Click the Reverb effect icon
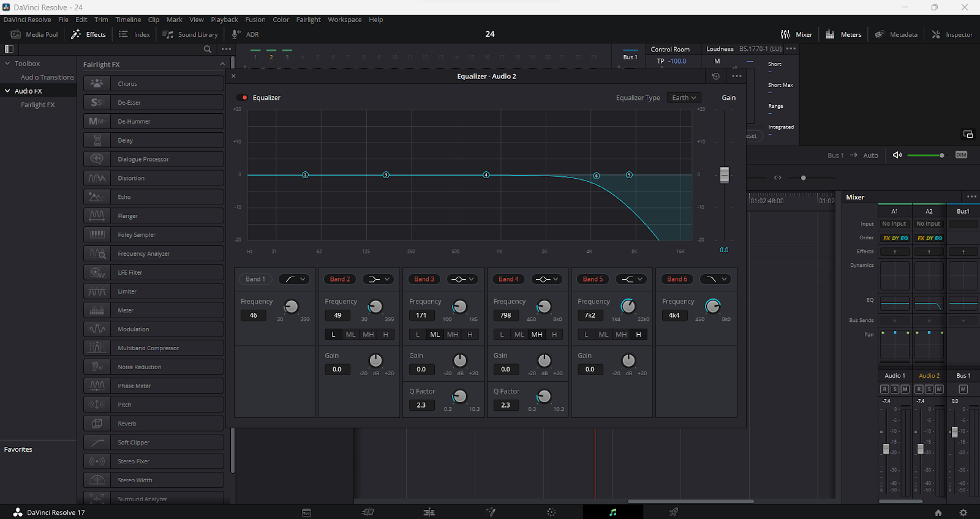Image resolution: width=980 pixels, height=519 pixels. [97, 424]
